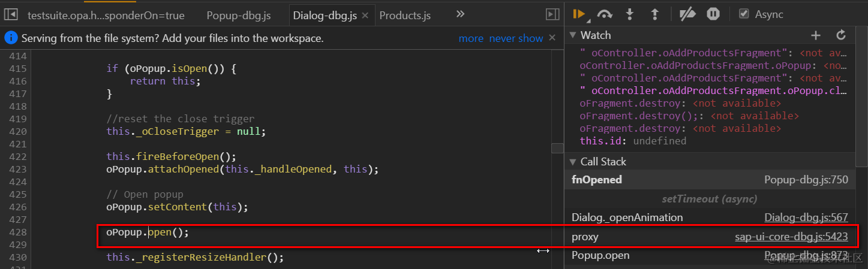Click the 'setTimeout (async)' separator row
The height and width of the screenshot is (269, 868).
(710, 199)
